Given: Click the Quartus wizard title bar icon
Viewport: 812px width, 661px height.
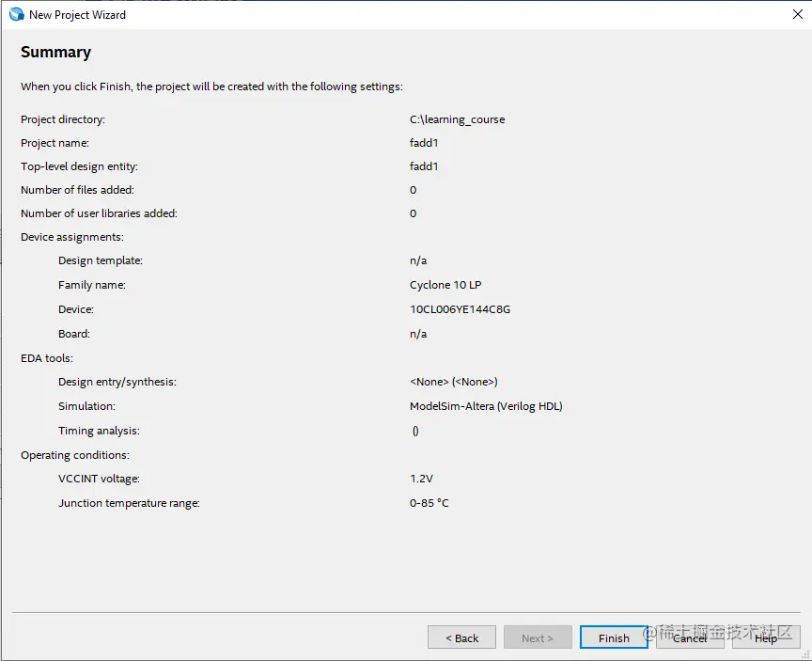Looking at the screenshot, I should point(17,14).
